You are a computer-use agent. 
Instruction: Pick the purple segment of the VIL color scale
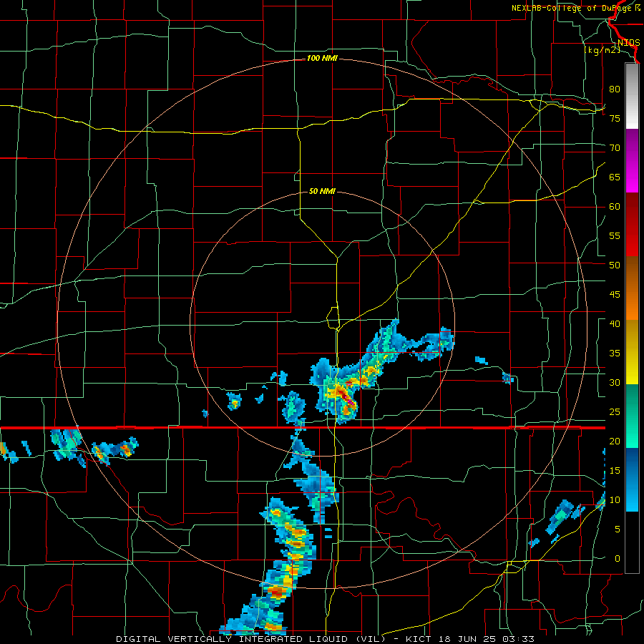(x=632, y=161)
